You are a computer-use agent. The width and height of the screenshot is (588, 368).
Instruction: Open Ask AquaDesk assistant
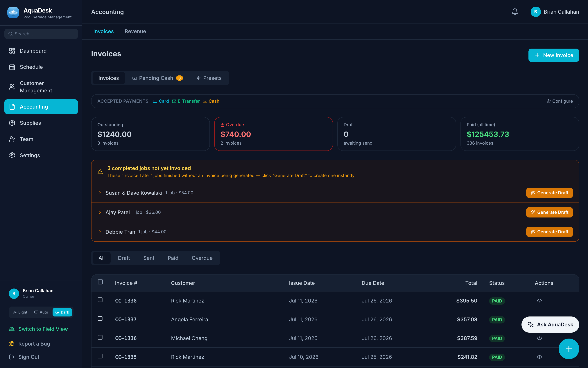coord(550,324)
